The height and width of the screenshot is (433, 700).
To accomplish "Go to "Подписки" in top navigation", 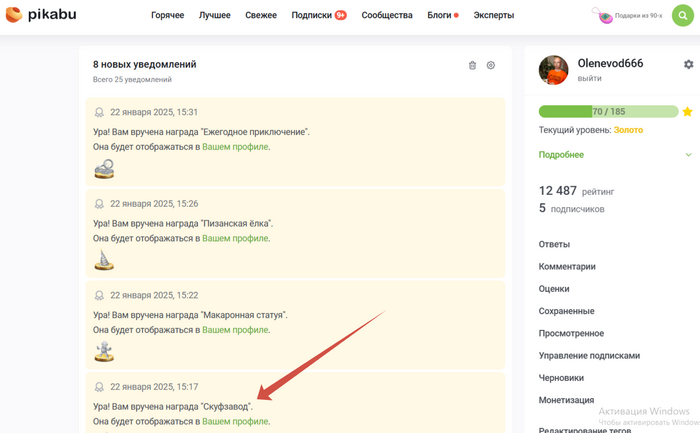I will point(311,16).
